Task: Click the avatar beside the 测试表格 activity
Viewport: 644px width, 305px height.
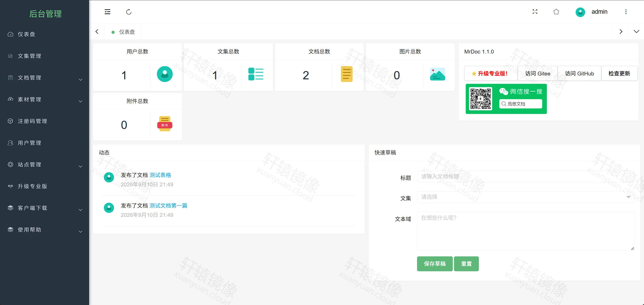Action: 109,177
